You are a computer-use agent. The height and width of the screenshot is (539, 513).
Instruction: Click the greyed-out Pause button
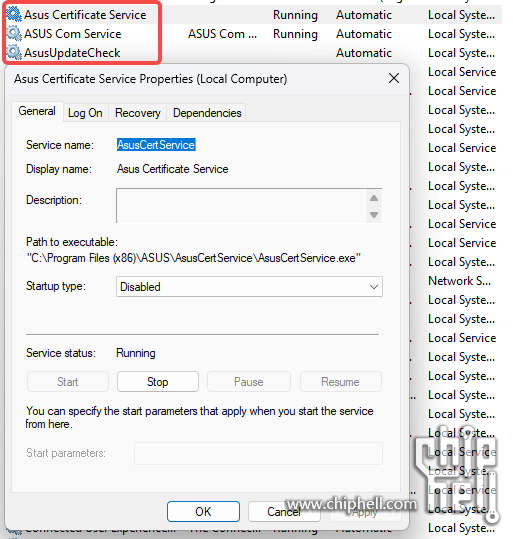point(249,382)
